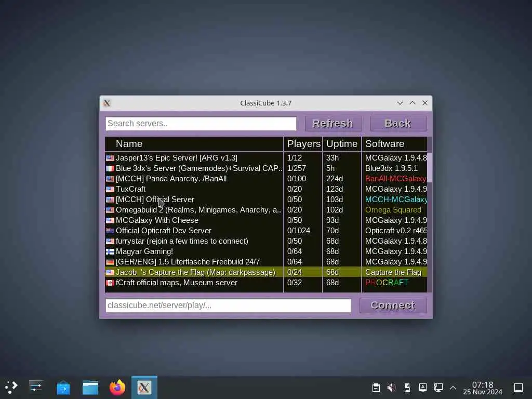Click the Finnish flag beside Magyar Gaming!

tap(110, 252)
